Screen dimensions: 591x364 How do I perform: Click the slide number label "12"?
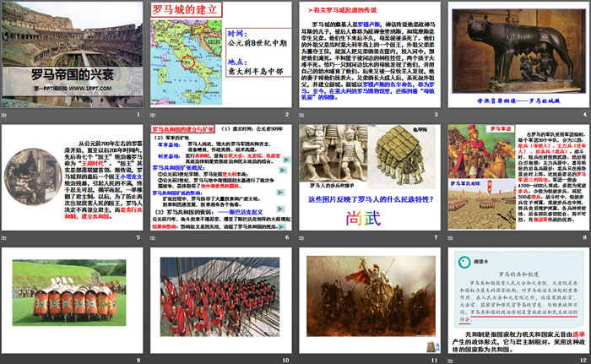click(x=583, y=361)
